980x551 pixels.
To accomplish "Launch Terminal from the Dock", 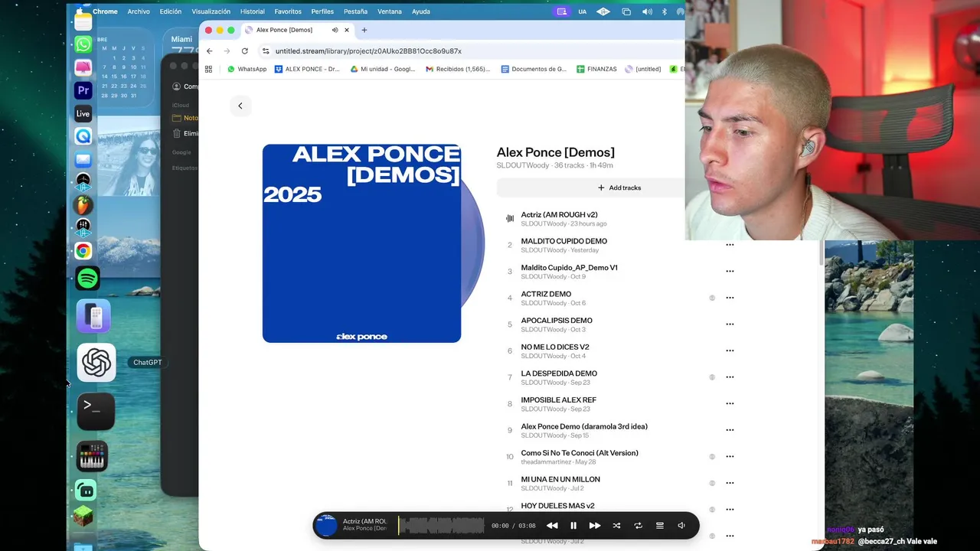I will click(96, 411).
